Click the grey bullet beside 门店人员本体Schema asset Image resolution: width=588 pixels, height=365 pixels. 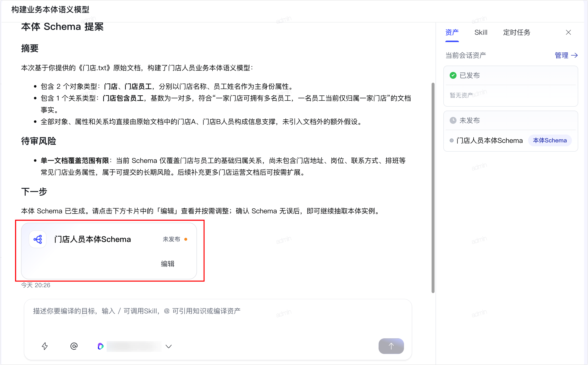point(452,141)
